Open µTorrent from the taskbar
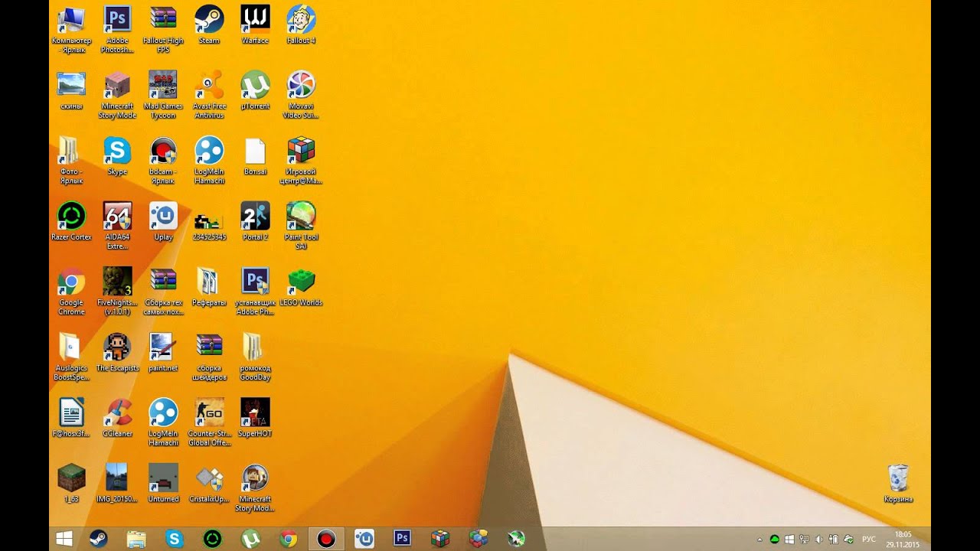 [x=250, y=539]
